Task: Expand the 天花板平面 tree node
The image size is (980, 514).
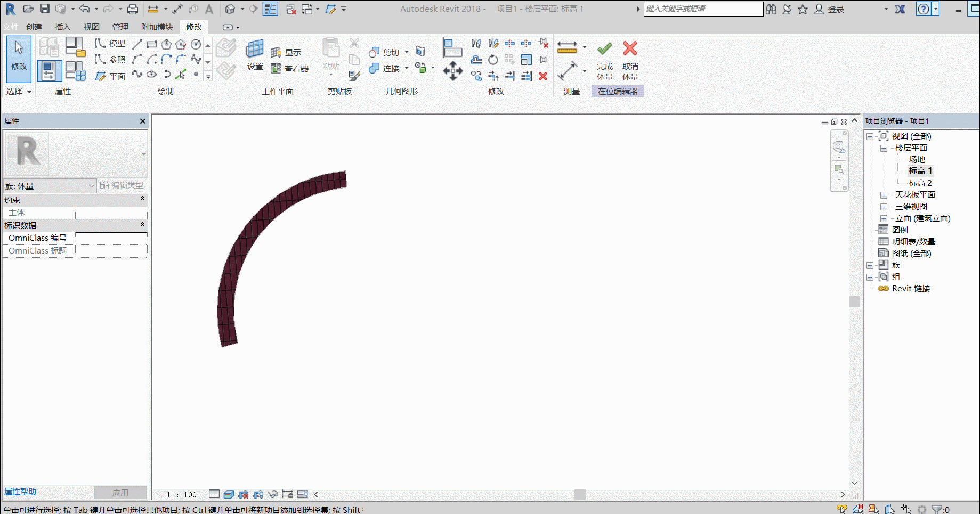Action: pos(884,195)
